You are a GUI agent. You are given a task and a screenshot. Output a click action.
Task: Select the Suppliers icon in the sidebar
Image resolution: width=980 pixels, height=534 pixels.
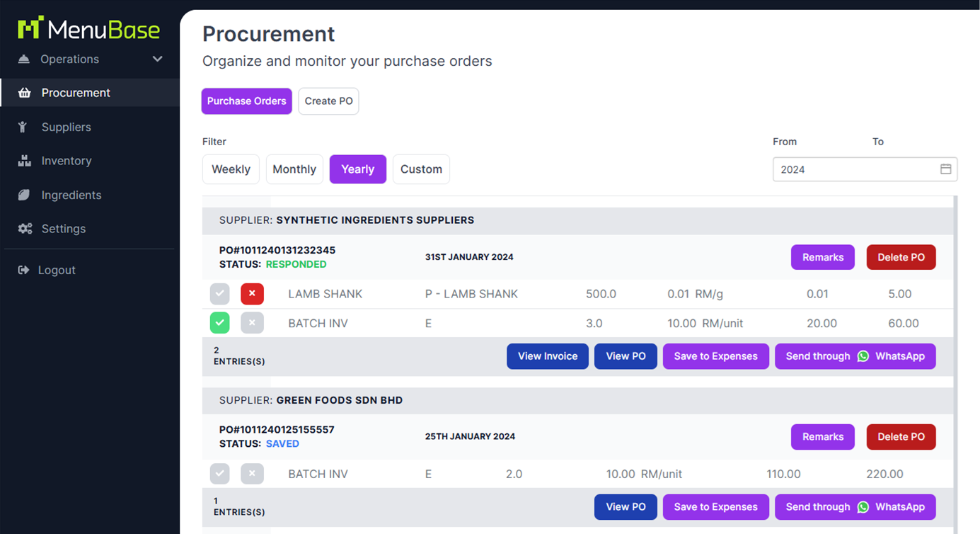(x=24, y=127)
